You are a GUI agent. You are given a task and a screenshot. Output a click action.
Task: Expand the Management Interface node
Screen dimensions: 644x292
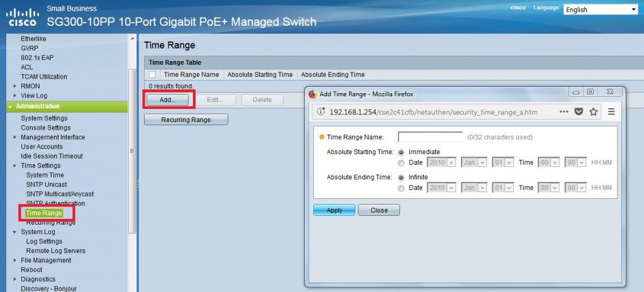click(15, 137)
